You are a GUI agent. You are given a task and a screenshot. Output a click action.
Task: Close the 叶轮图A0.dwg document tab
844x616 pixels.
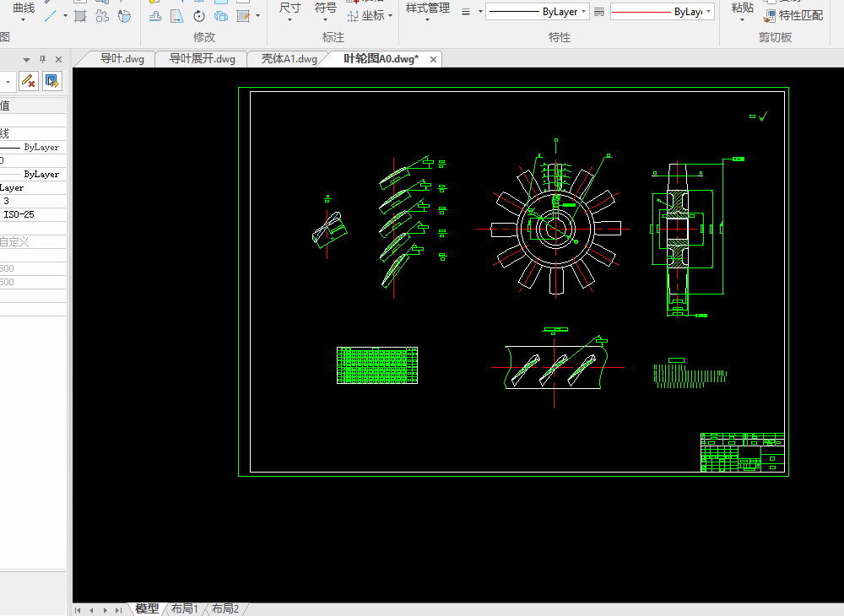[433, 60]
